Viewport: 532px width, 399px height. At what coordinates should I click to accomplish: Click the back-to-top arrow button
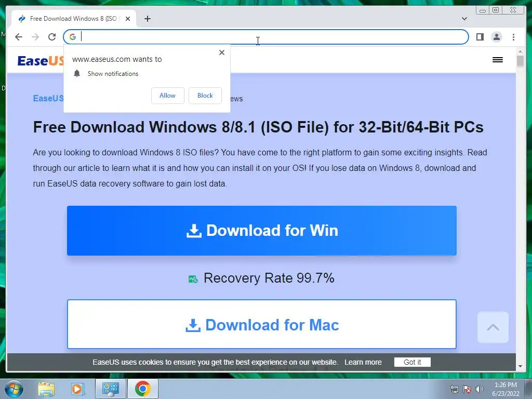[x=493, y=327]
